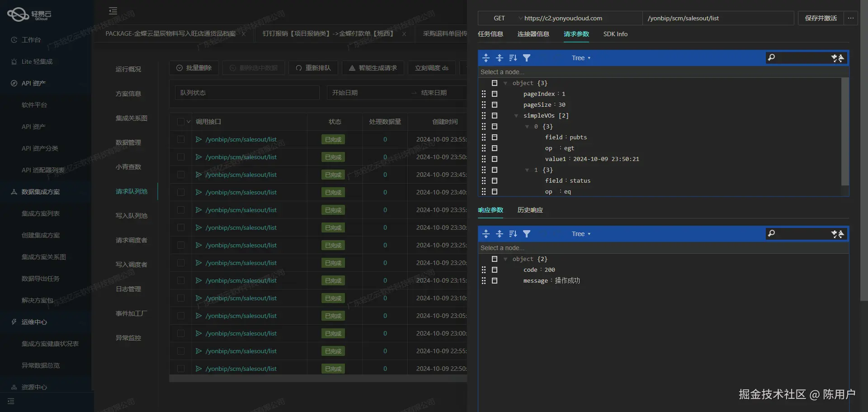868x412 pixels.
Task: Check the first /yonbip/scm/salesout/list row checkbox
Action: tap(181, 139)
